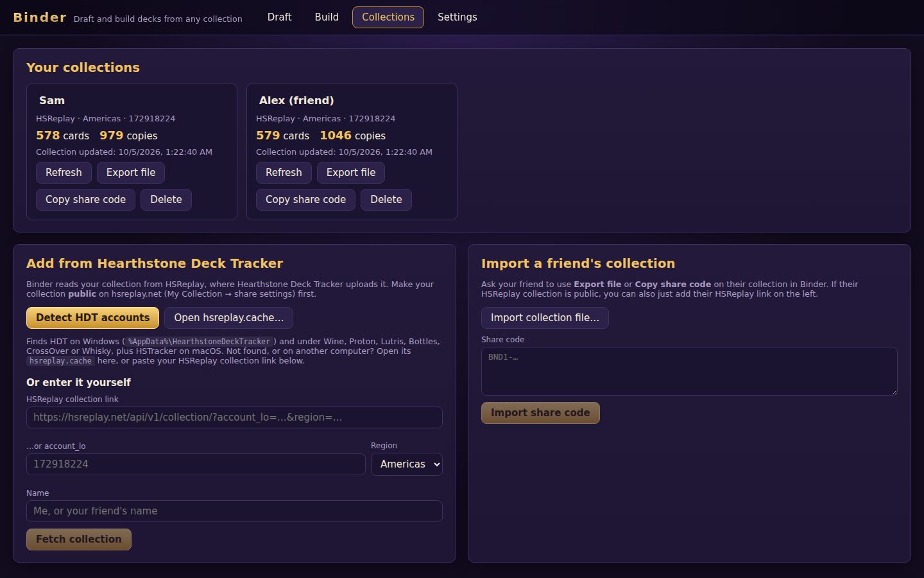Image resolution: width=924 pixels, height=578 pixels.
Task: Click the tagline 'Draft and build decks from any collection'
Action: click(158, 19)
